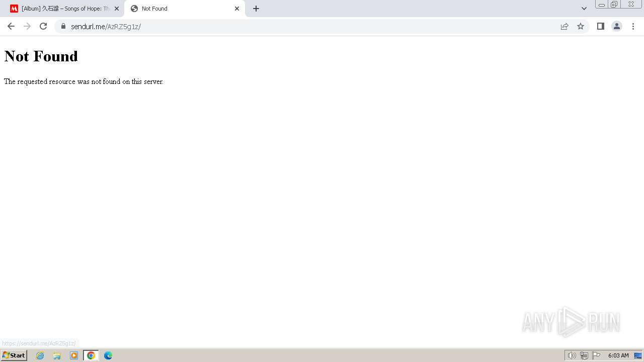
Task: Launch Microsoft Edge from the taskbar
Action: (108, 355)
